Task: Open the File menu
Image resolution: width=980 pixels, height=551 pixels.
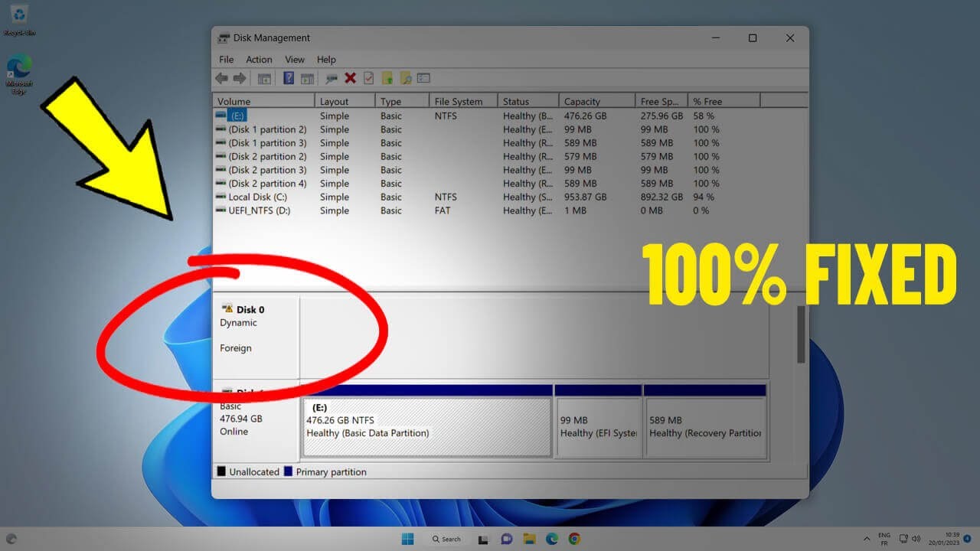Action: [x=227, y=60]
